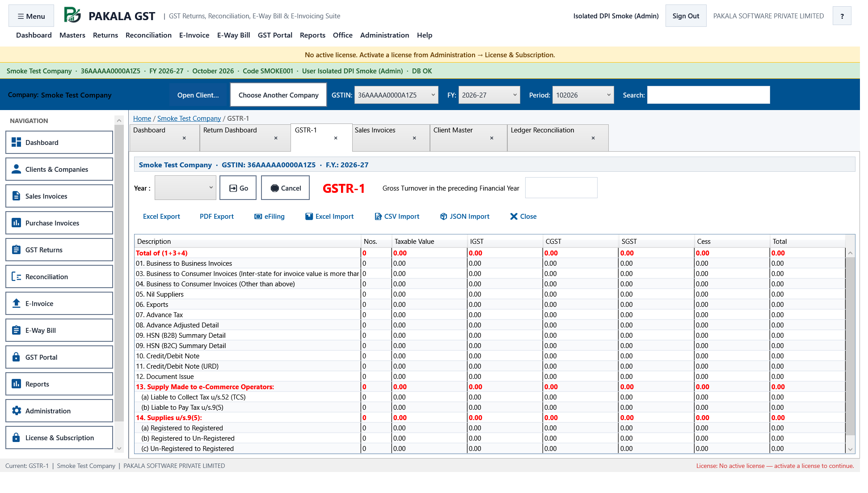
Task: Click the Sales Invoices document icon
Action: (16, 196)
